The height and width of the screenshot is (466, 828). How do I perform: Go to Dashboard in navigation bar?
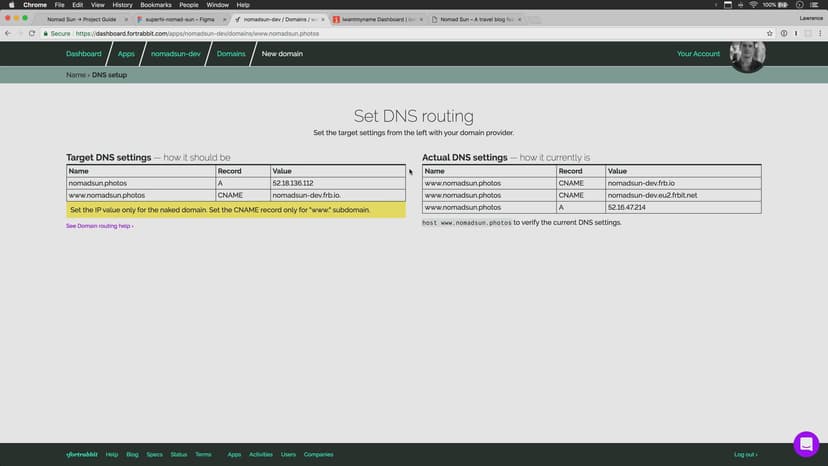pyautogui.click(x=84, y=54)
